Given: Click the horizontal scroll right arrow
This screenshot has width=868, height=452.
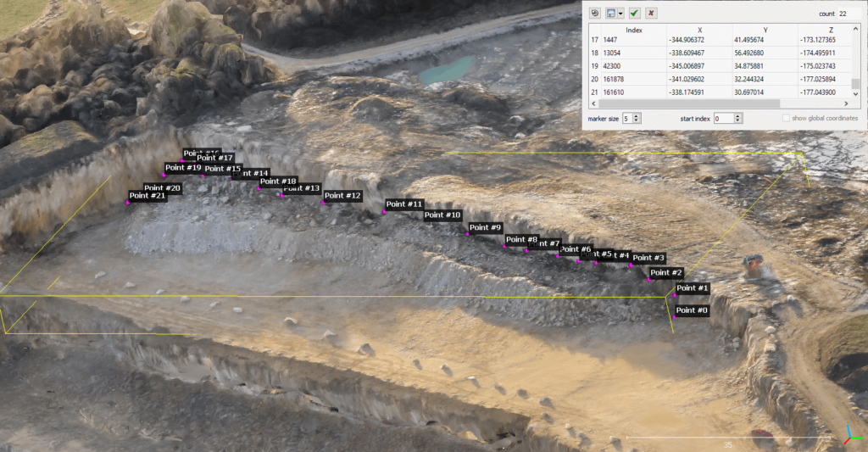Looking at the screenshot, I should tap(846, 103).
